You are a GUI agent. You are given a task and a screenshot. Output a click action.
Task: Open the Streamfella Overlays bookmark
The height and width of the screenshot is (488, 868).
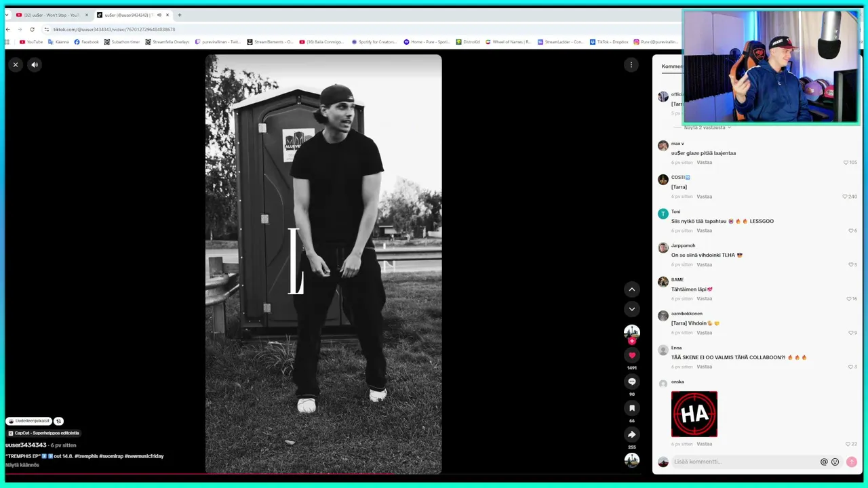[x=167, y=42]
